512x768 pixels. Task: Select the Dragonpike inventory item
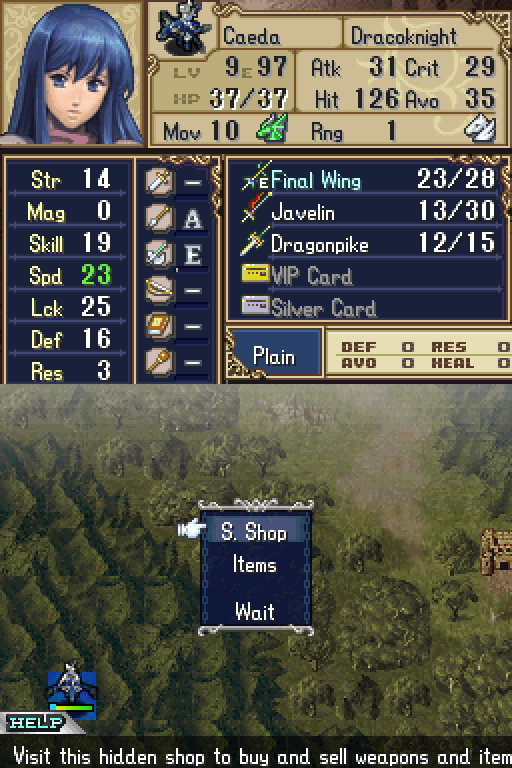click(x=367, y=244)
